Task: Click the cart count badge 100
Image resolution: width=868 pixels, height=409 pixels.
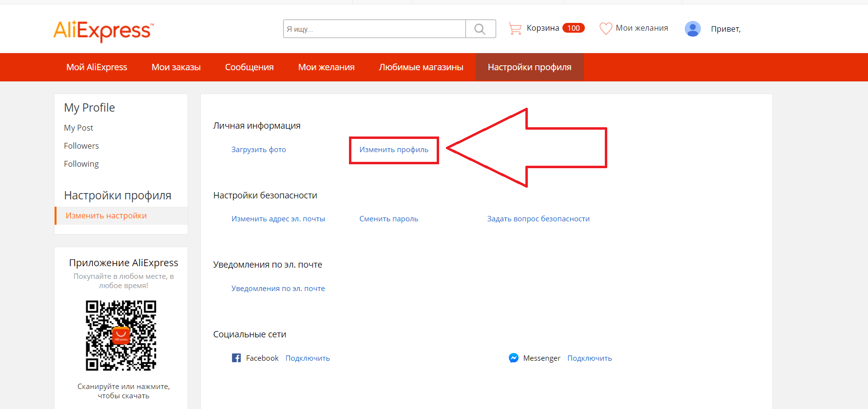Action: [x=574, y=28]
